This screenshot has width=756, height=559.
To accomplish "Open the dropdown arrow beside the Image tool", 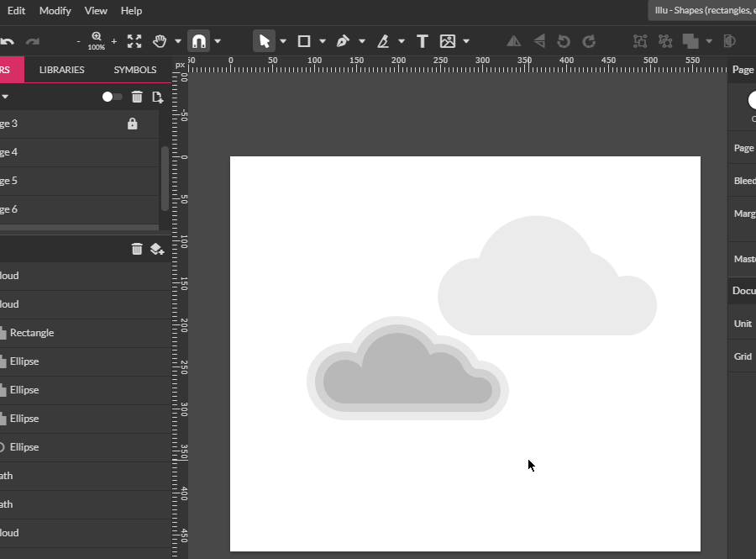I will tap(466, 41).
